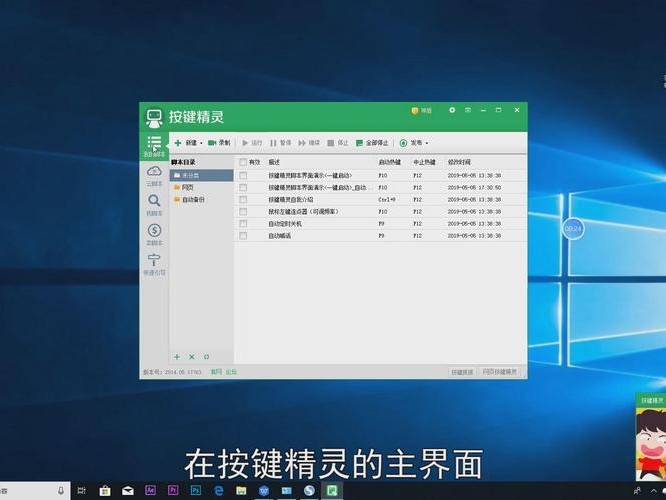Viewport: 666px width, 500px height.
Task: Select the 未分类 category in the script tree
Action: coord(202,175)
